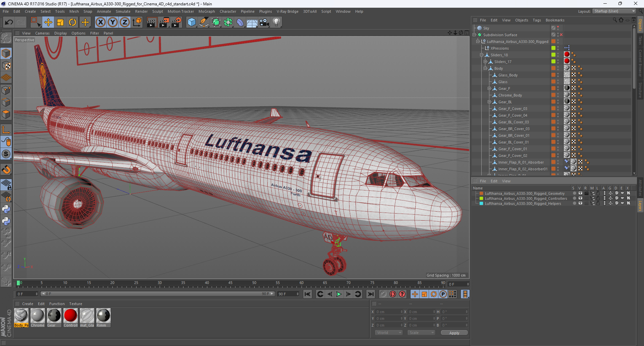
Task: Collapse Lufthansa_Airbus_A330-300_Rigged node
Action: (478, 42)
